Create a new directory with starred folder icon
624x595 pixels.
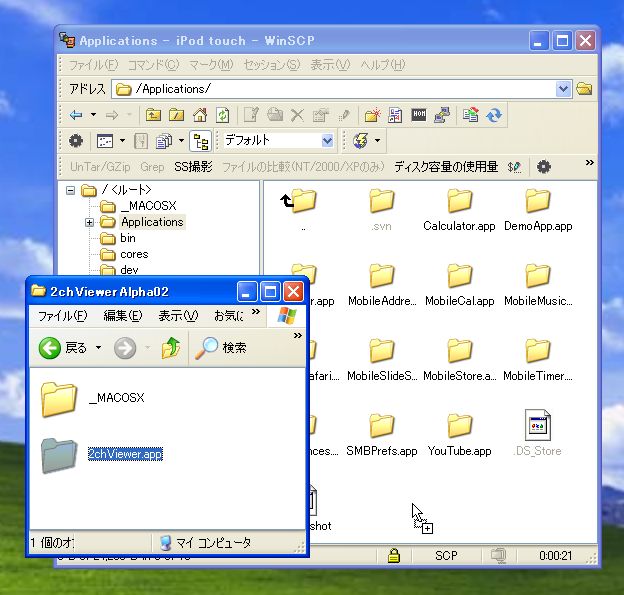coord(372,115)
